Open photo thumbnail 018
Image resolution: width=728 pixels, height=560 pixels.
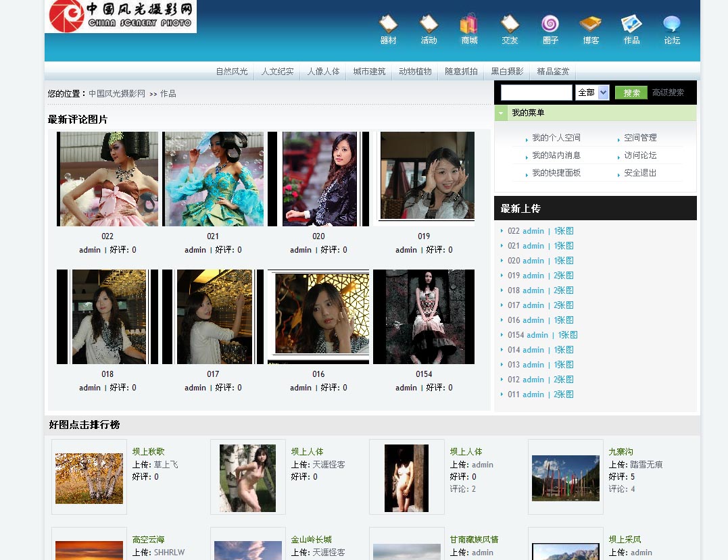(x=107, y=317)
